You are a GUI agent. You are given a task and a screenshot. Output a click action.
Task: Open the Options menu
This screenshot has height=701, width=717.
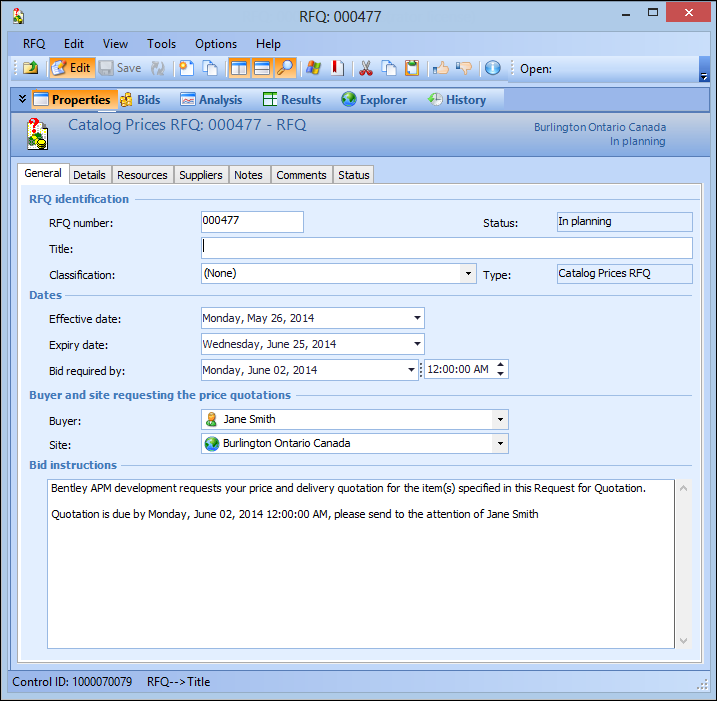[x=216, y=44]
